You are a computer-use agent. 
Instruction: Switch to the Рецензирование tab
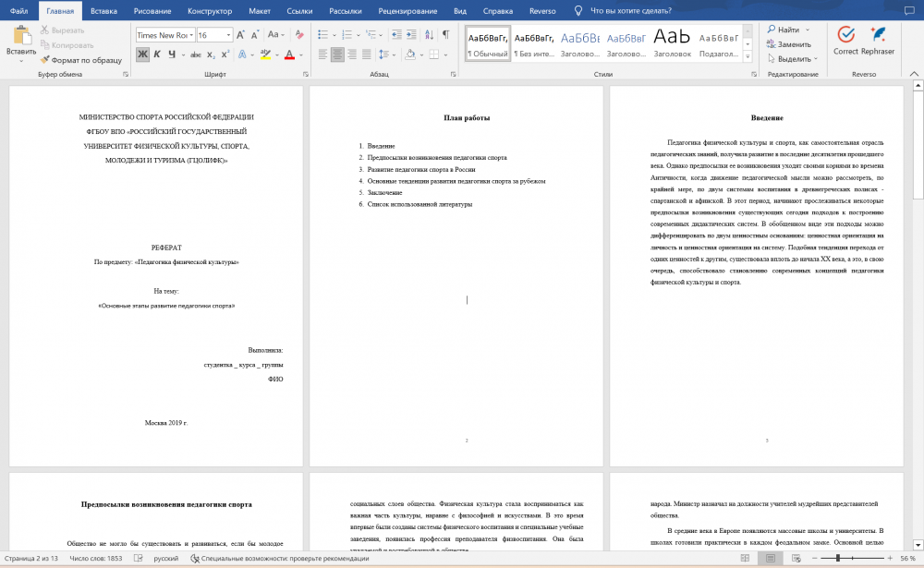coord(407,10)
